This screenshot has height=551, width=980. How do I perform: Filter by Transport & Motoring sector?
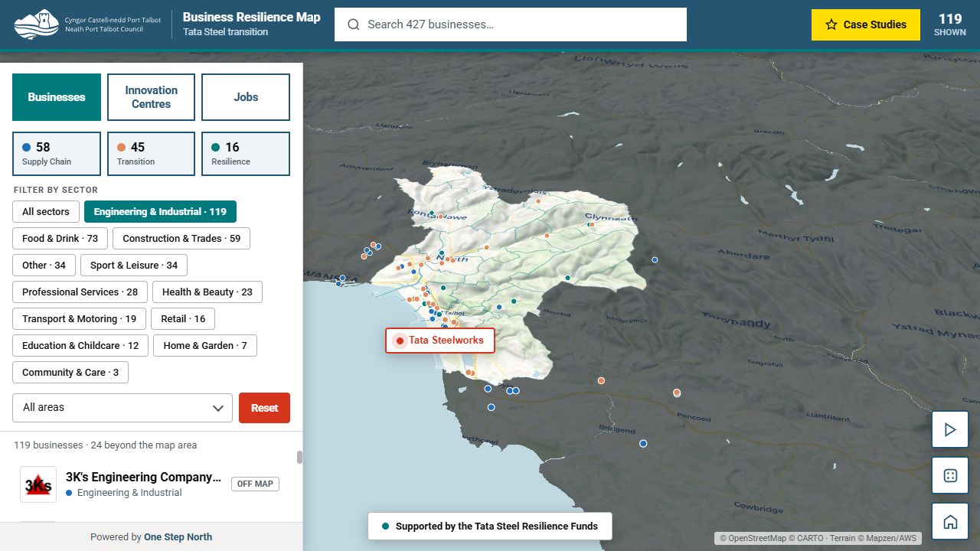(x=80, y=319)
